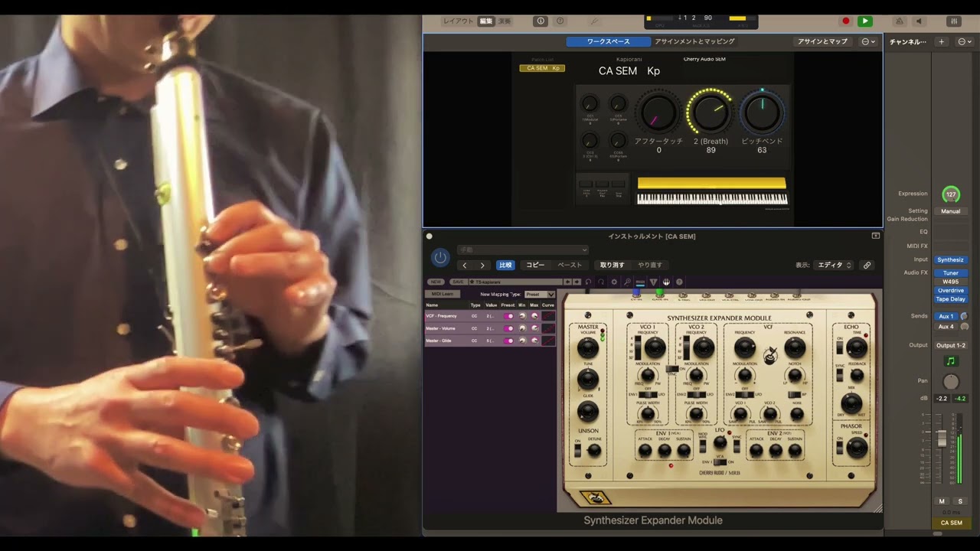Toggle the Unison ON switch
980x551 pixels.
[578, 451]
